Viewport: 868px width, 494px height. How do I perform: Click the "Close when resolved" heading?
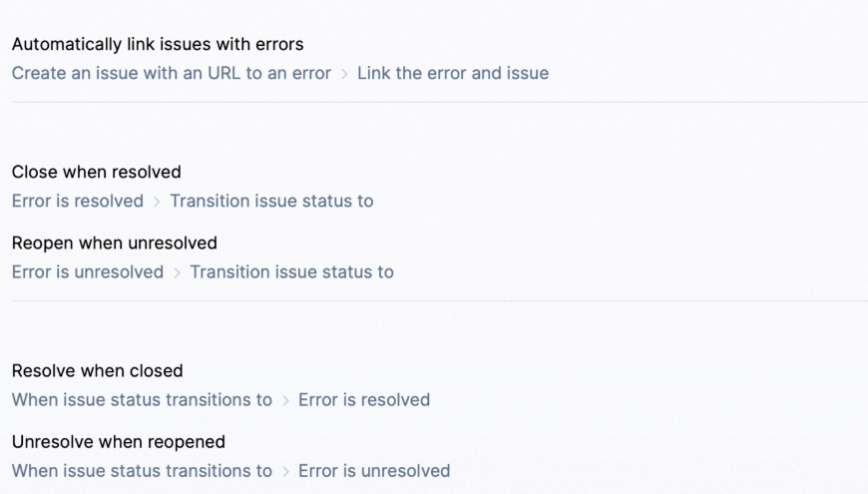pyautogui.click(x=97, y=172)
